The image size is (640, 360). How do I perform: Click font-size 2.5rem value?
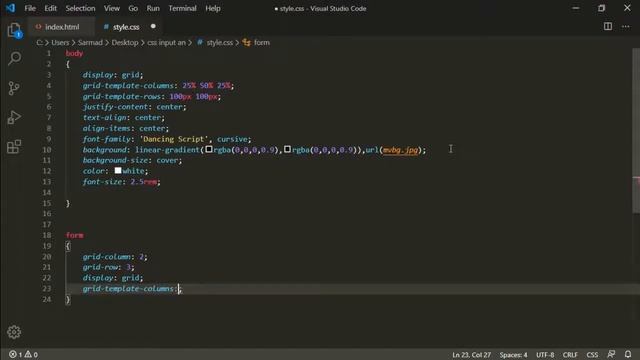144,182
